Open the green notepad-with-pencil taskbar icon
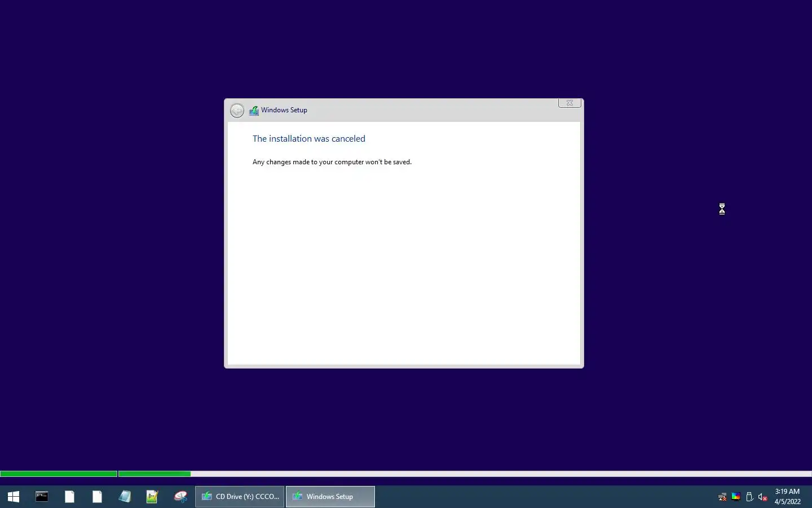Viewport: 812px width, 508px height. (152, 497)
